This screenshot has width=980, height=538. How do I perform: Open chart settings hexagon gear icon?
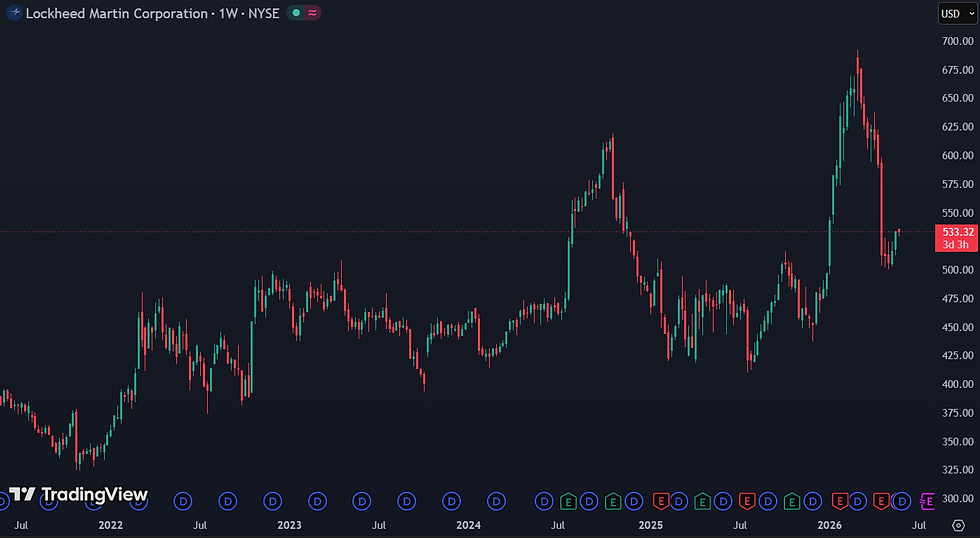click(x=958, y=526)
